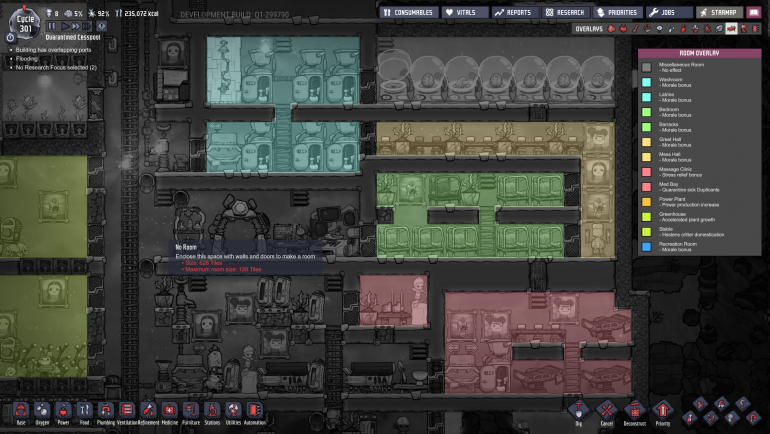770x434 pixels.
Task: Open the Reports menu
Action: (515, 12)
